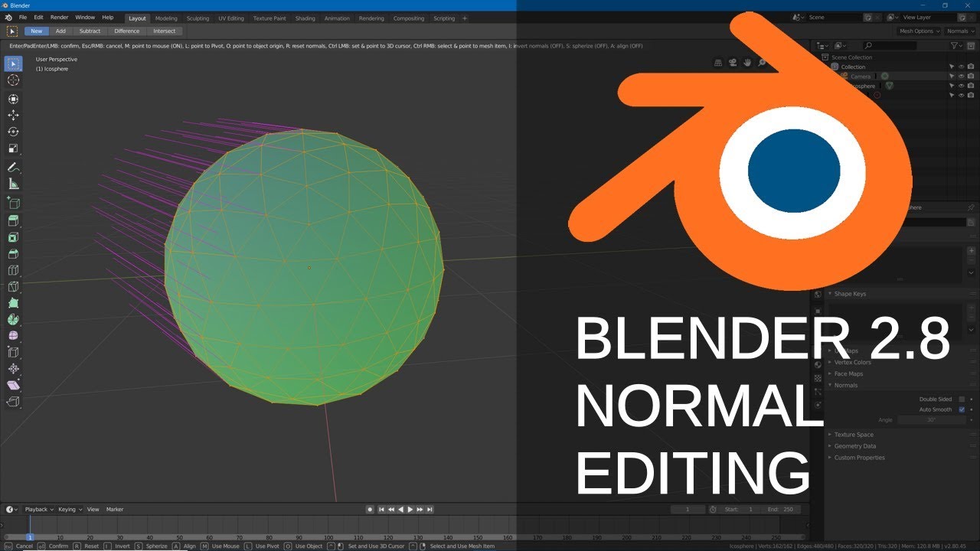Toggle Icosphere selectable arrow icon
Screen dimensions: 980x551
952,86
